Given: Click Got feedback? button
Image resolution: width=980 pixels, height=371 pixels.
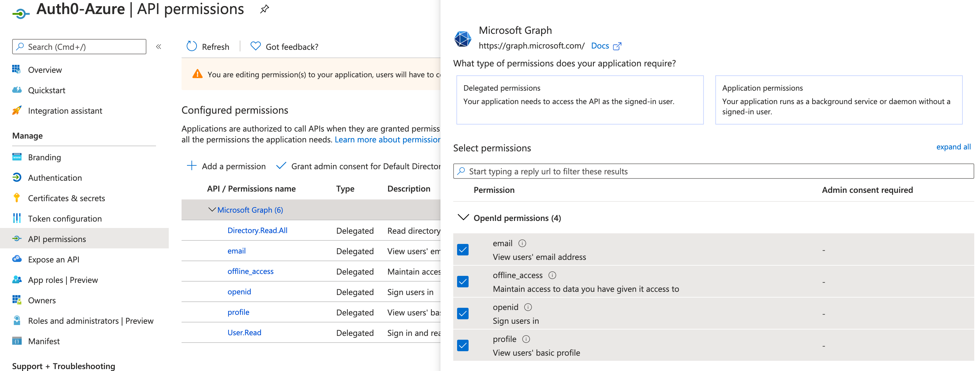Looking at the screenshot, I should (284, 47).
